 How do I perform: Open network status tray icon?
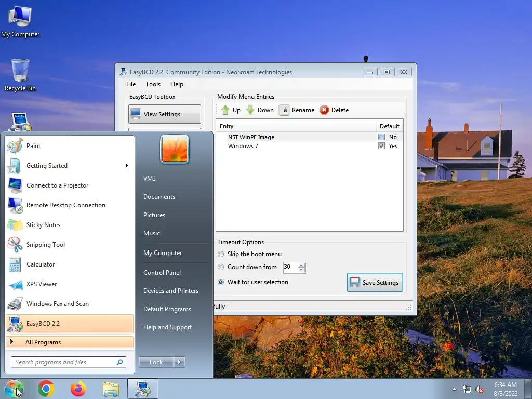pos(467,390)
